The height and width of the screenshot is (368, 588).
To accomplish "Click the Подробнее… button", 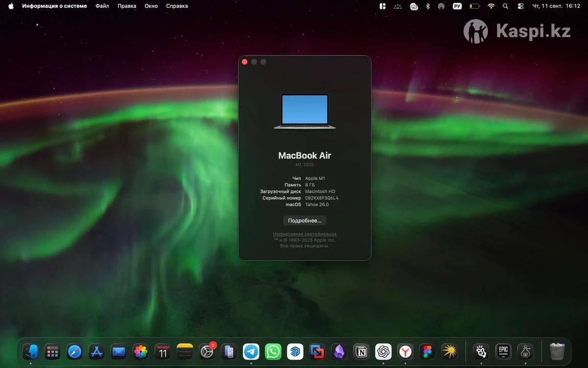I will click(304, 221).
